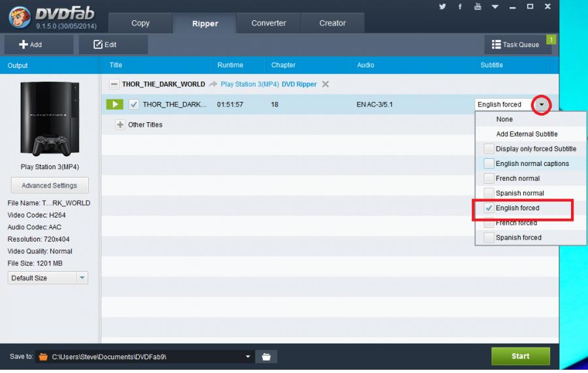Toggle Display only forced Subtitle
Image resolution: width=588 pixels, height=373 pixels.
(489, 149)
